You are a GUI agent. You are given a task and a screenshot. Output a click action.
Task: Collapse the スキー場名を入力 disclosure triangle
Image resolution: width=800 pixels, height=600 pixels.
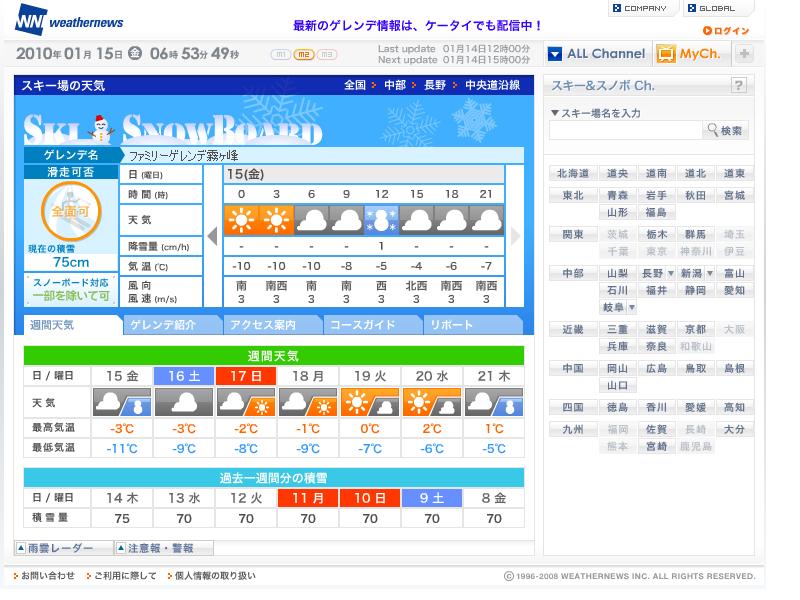(555, 113)
